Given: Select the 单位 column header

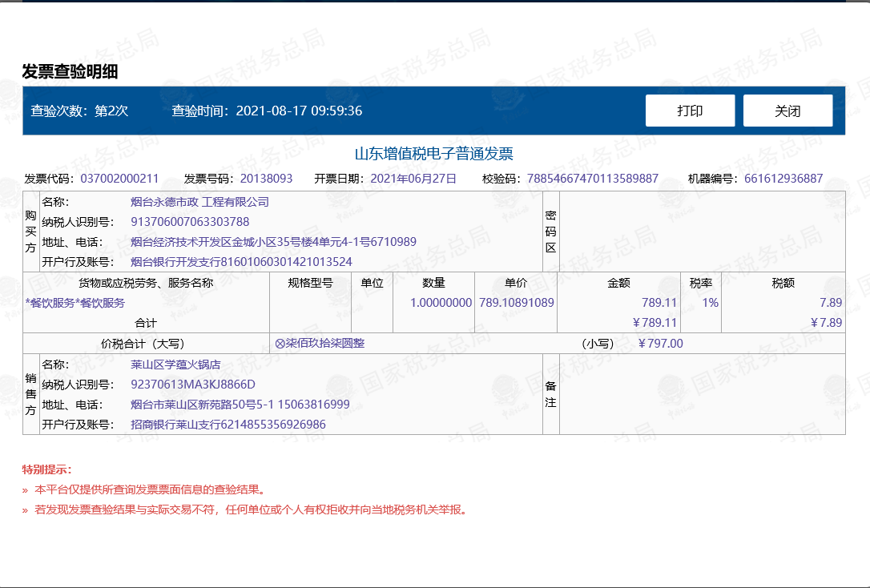Looking at the screenshot, I should 372,283.
